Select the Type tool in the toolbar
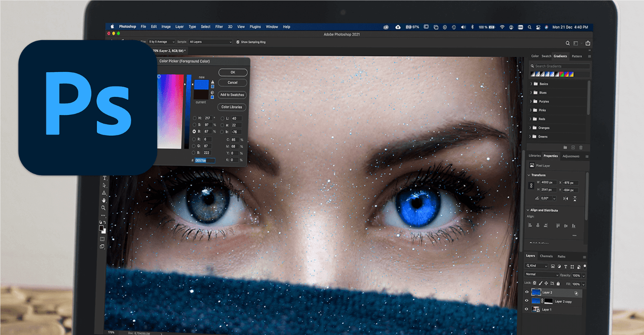The image size is (644, 335). [104, 177]
